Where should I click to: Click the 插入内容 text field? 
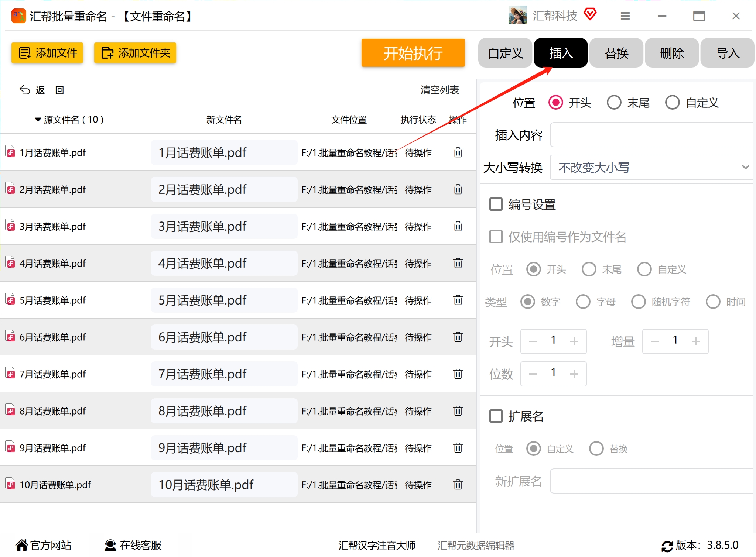(x=652, y=135)
